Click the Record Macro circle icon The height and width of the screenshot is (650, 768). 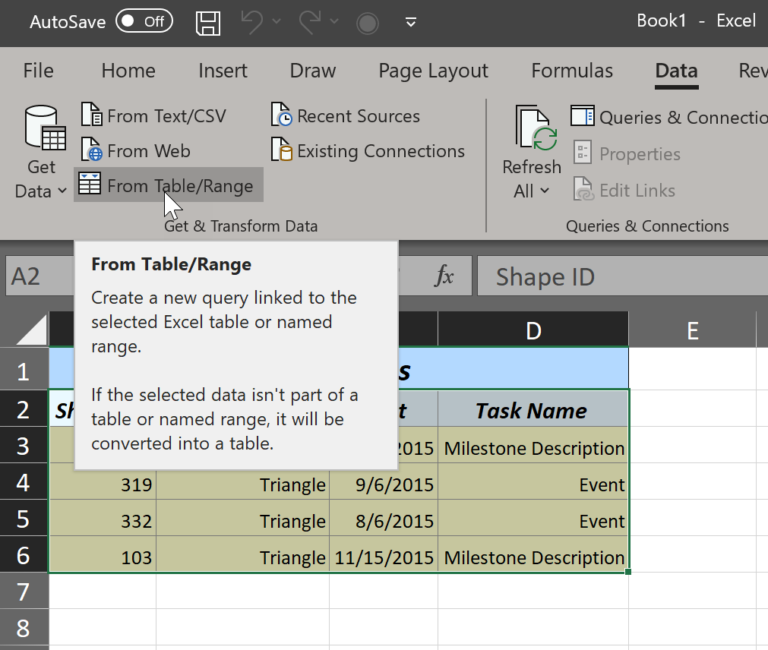coord(367,23)
